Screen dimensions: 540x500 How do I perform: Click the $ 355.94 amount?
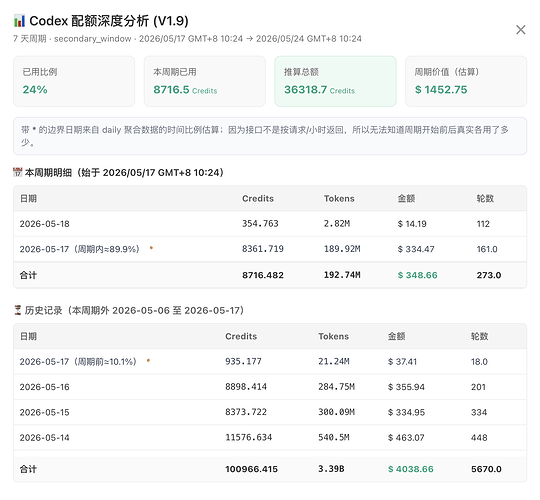point(406,387)
